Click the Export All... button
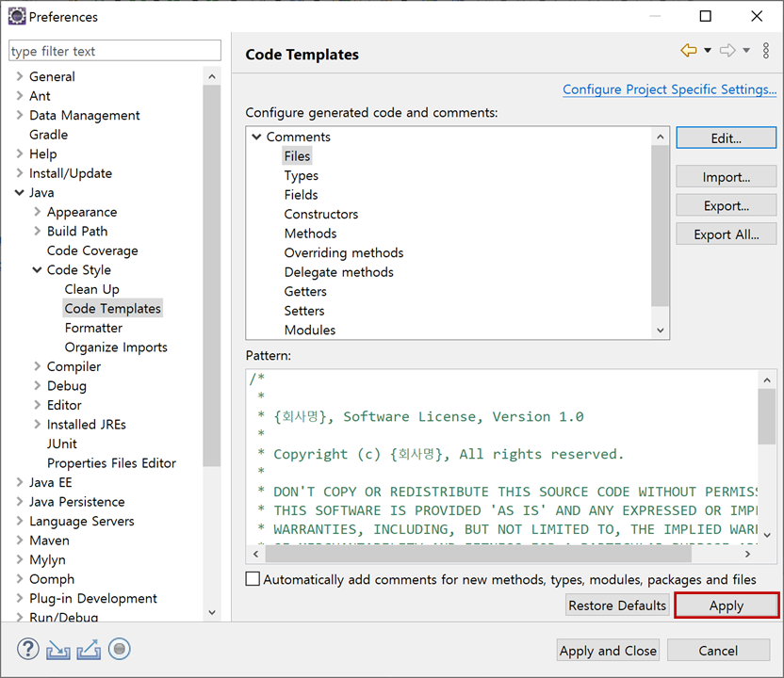This screenshot has height=678, width=784. click(x=726, y=234)
